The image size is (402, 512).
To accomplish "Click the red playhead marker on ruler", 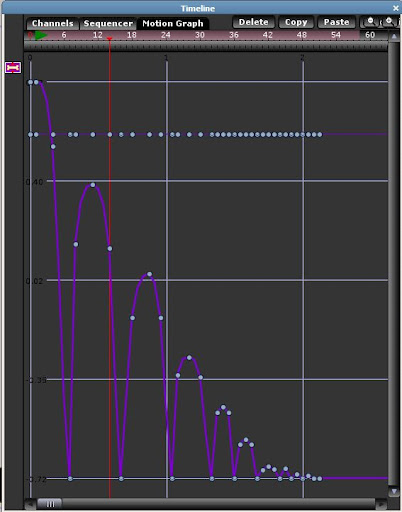I will point(109,39).
